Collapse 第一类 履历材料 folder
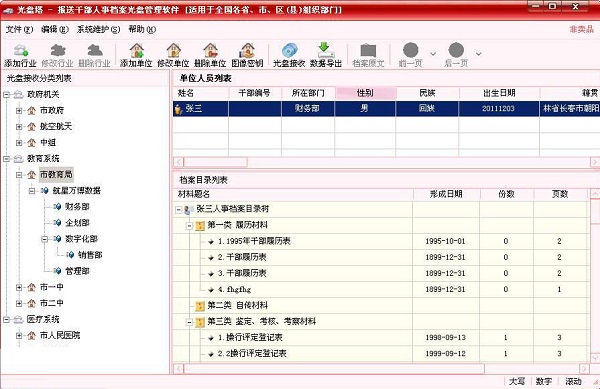This screenshot has height=389, width=600. pyautogui.click(x=189, y=226)
